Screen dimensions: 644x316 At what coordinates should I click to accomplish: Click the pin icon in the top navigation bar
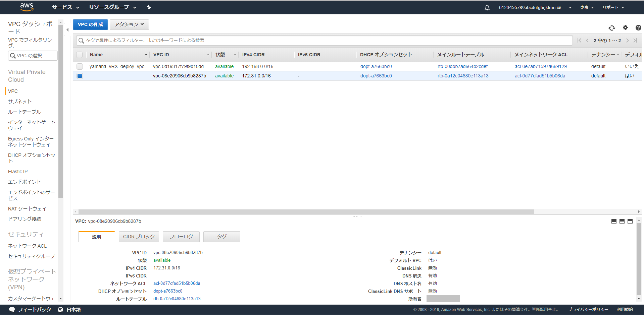149,7
